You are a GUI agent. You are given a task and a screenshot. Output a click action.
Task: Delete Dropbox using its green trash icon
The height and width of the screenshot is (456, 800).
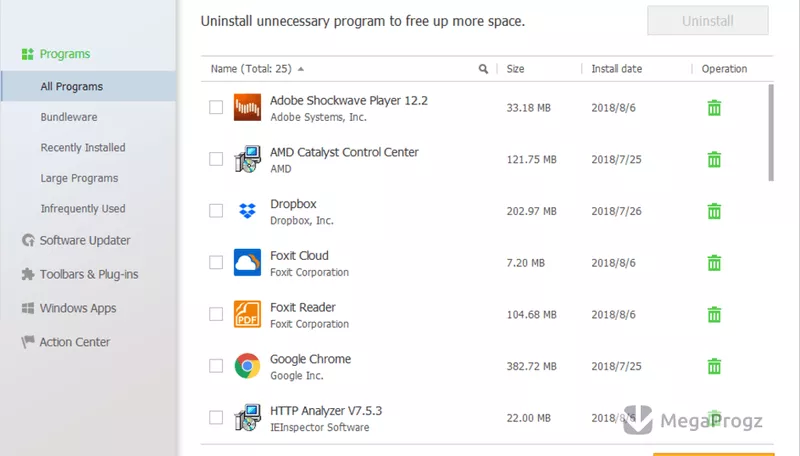point(714,211)
